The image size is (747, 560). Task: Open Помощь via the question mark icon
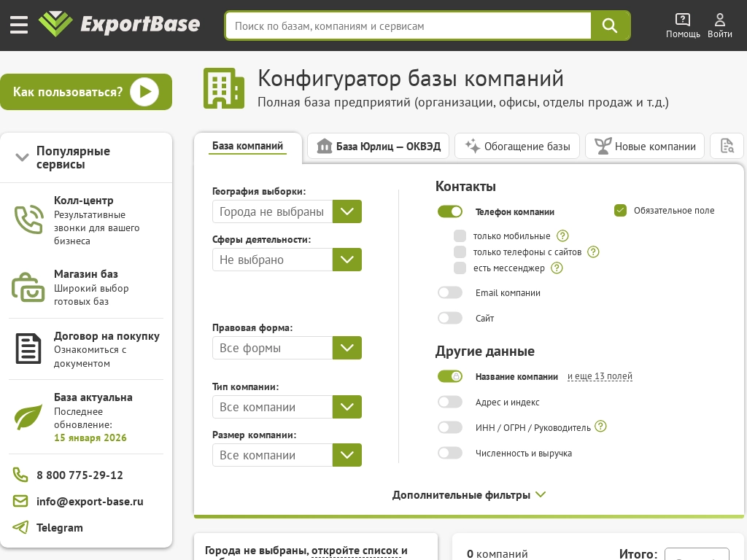683,19
